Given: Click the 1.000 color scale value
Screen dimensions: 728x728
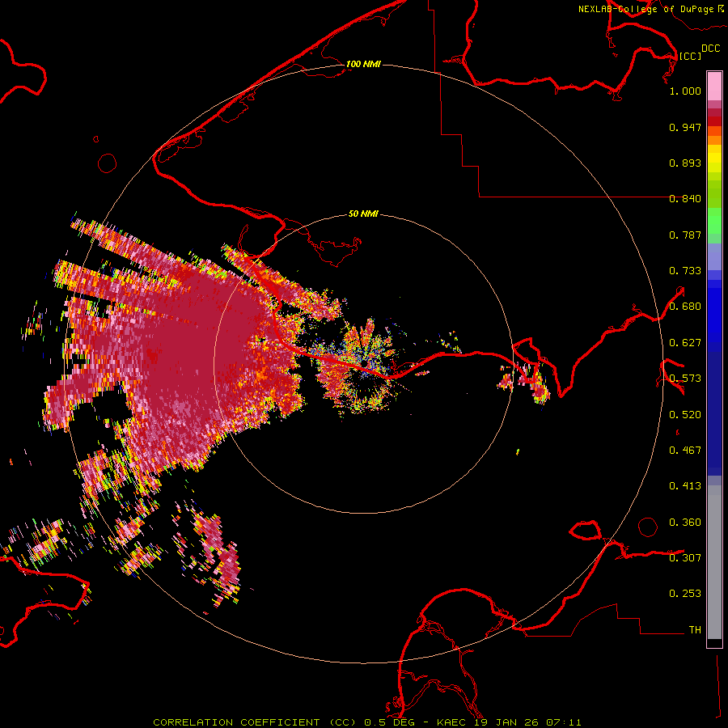Looking at the screenshot, I should (x=685, y=91).
